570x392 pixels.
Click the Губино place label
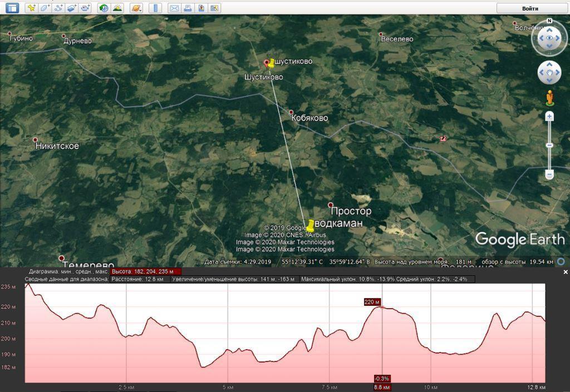pyautogui.click(x=21, y=38)
